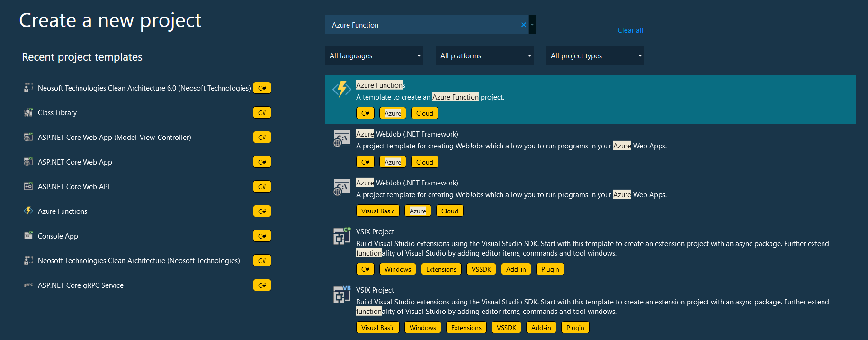
Task: Click the Cloud tag under first Azure WebJob
Action: pos(425,162)
